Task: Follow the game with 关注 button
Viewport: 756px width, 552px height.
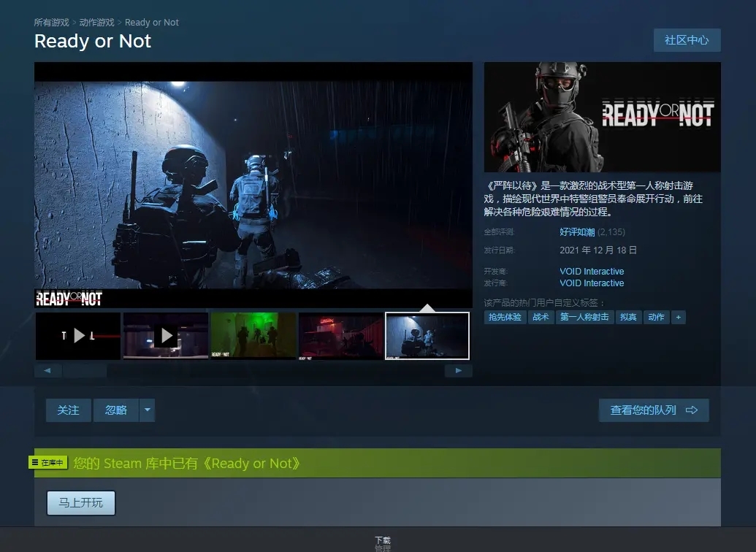Action: 69,410
